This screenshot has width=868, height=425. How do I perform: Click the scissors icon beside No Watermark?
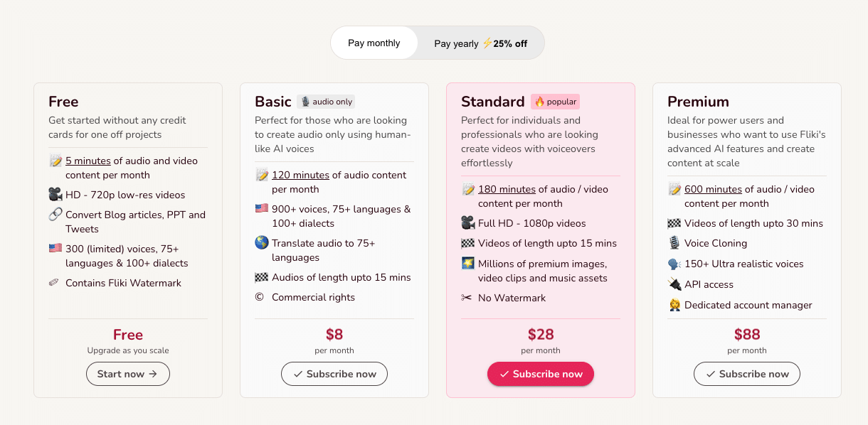click(x=467, y=298)
